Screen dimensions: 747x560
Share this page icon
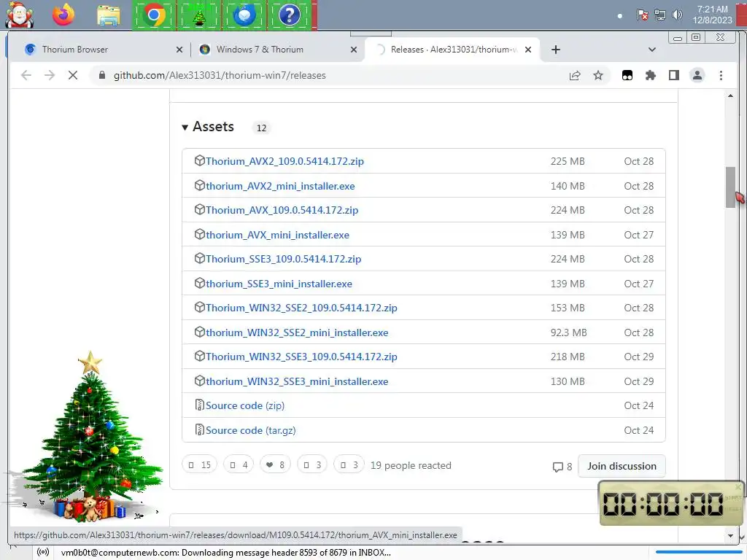pos(575,75)
